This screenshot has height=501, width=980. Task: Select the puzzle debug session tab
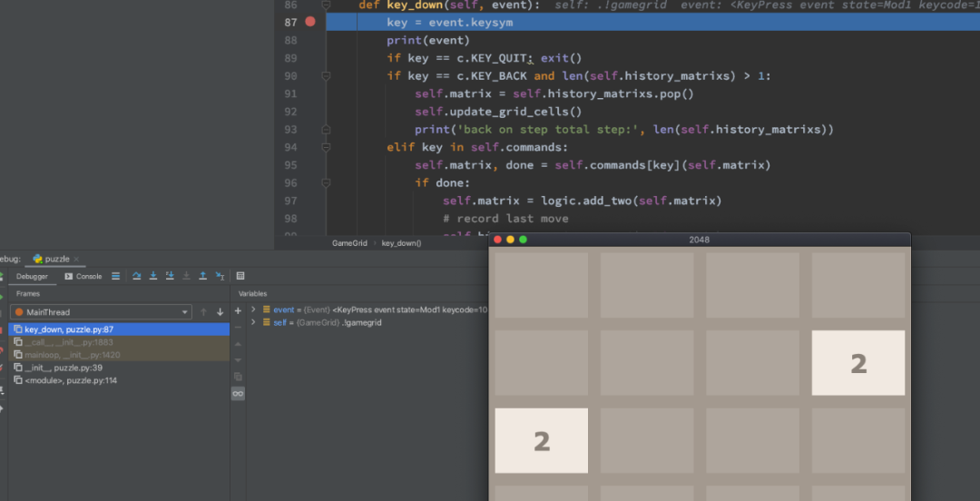coord(57,259)
